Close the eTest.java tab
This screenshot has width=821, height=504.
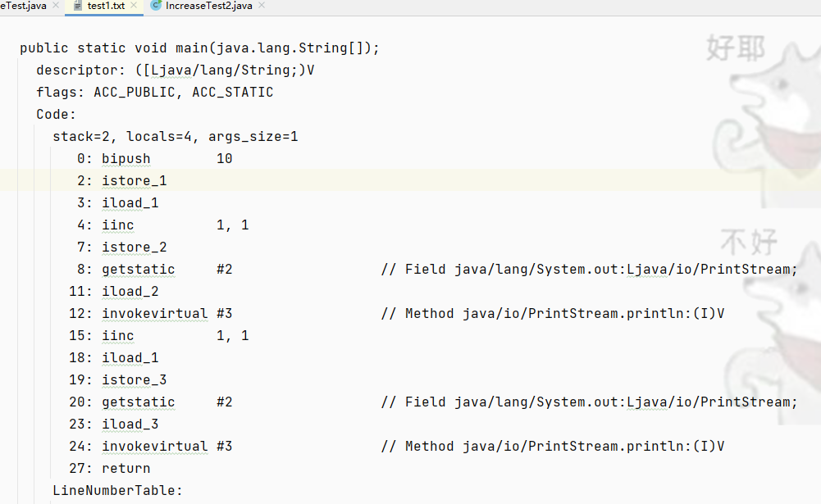pyautogui.click(x=56, y=5)
